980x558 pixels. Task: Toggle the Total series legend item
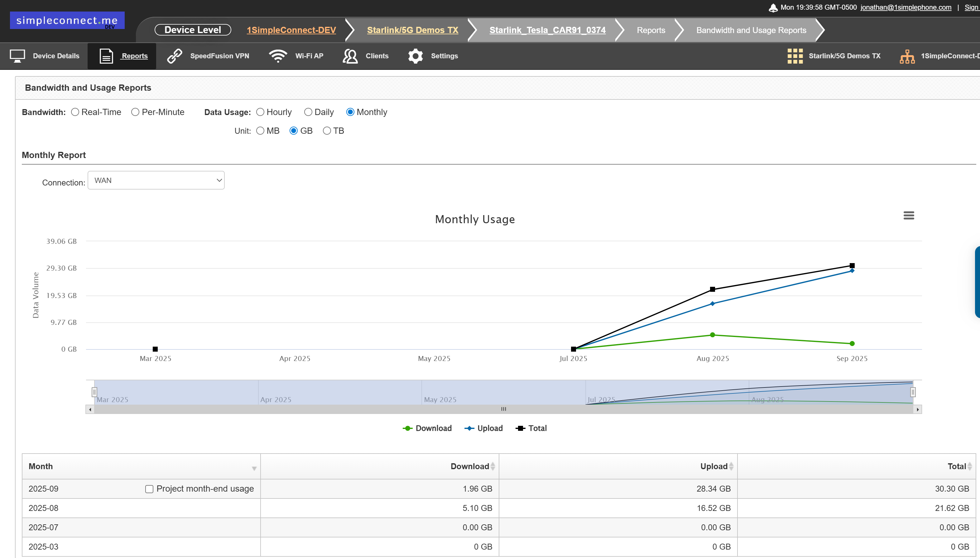tap(531, 428)
